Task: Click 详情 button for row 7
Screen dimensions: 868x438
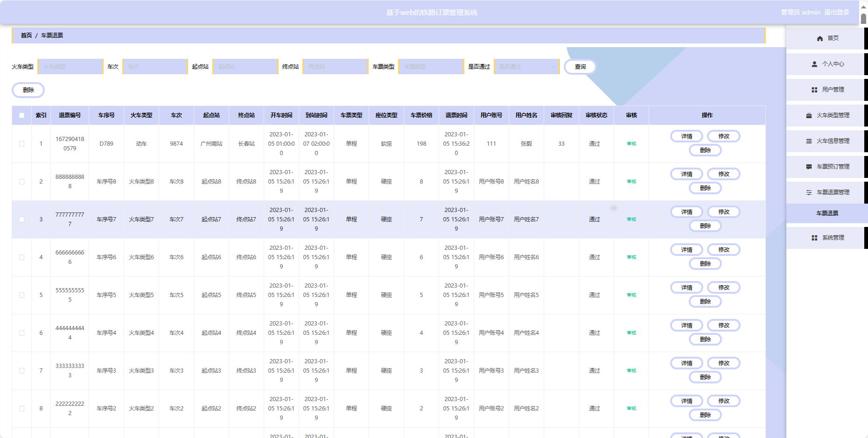Action: 686,363
